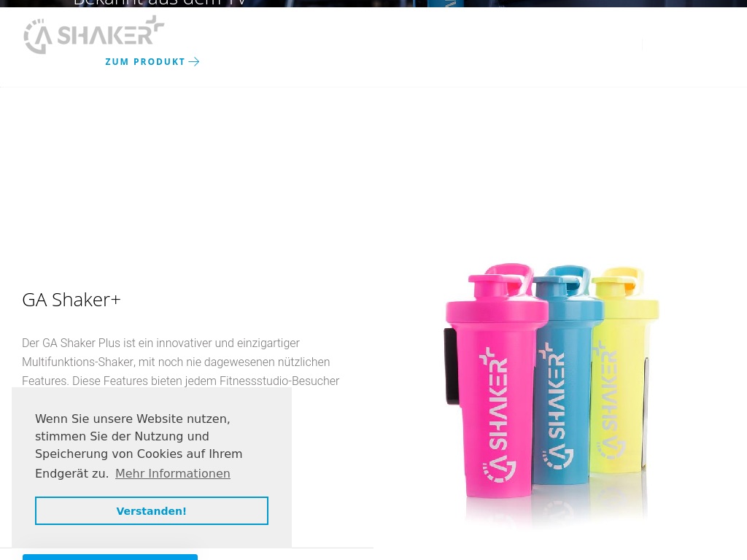Click the Bekannt aus dem TV banner text
Screen dimensions: 747x560
160,3
